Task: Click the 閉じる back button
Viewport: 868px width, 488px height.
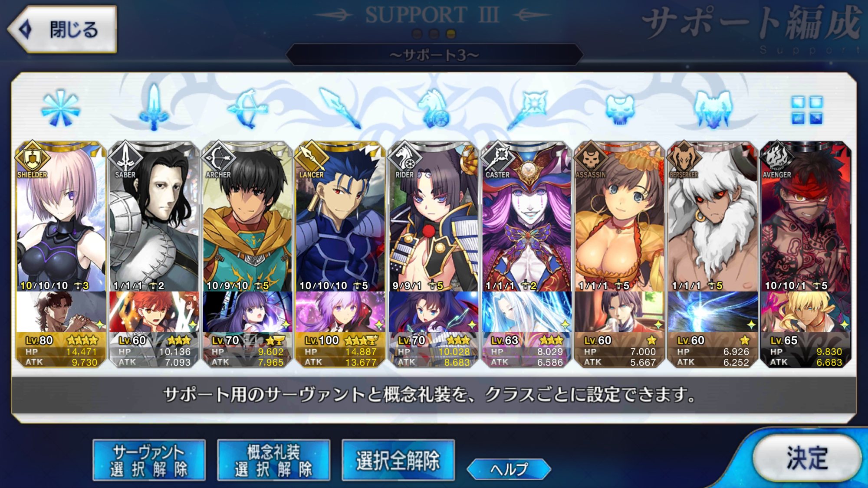Action: 62,29
